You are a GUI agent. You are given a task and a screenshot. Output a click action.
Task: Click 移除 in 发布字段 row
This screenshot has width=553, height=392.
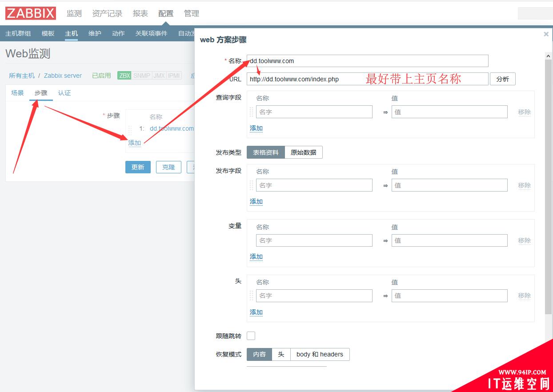[525, 185]
